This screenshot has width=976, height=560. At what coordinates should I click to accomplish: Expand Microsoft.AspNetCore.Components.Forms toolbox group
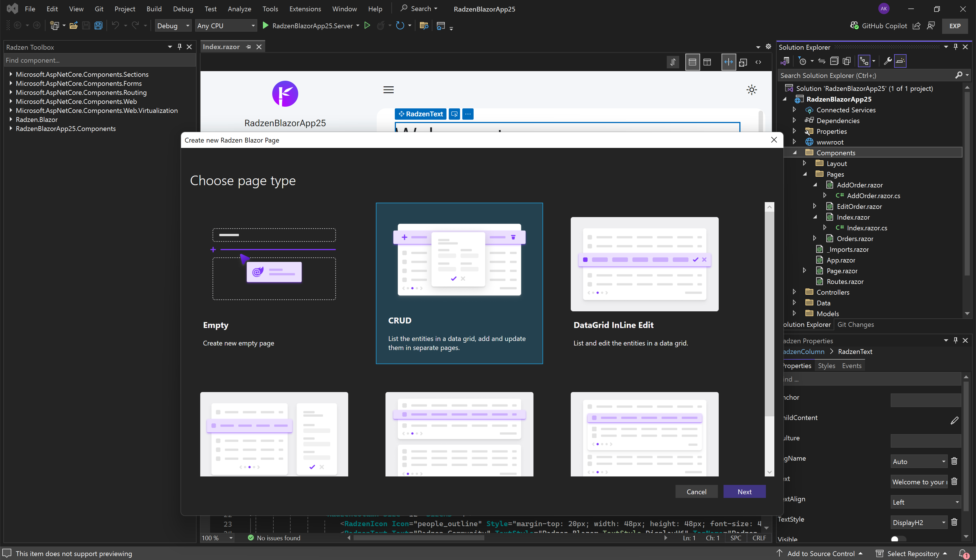click(x=11, y=84)
